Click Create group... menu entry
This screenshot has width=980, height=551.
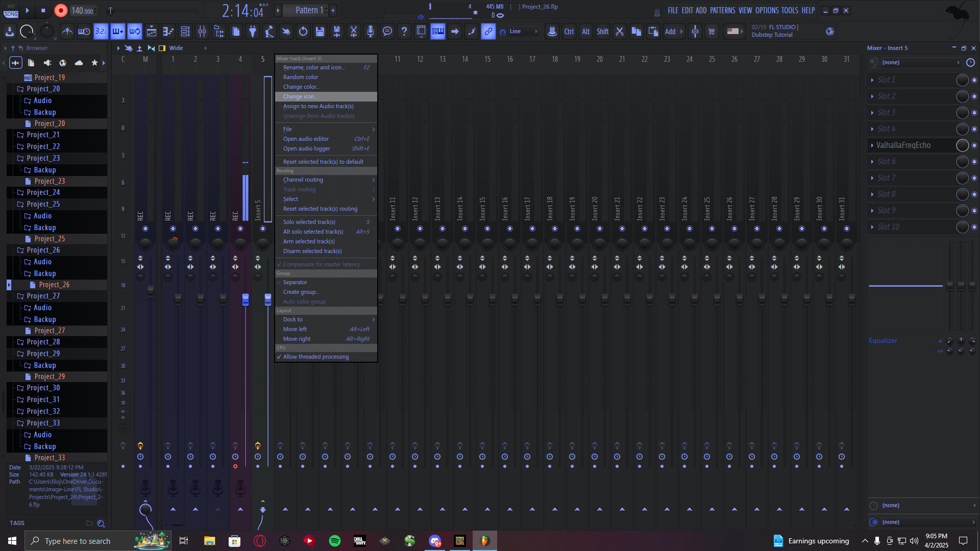[301, 292]
